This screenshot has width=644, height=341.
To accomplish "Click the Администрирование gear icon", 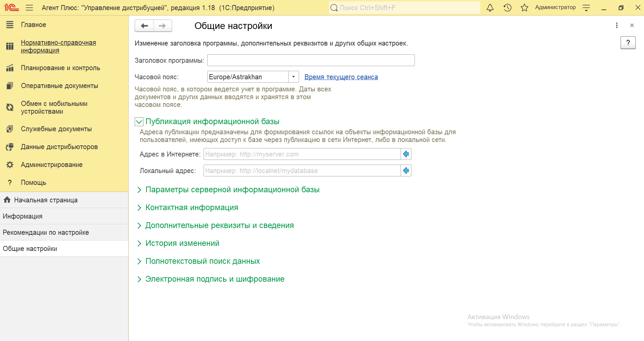I will tap(10, 165).
